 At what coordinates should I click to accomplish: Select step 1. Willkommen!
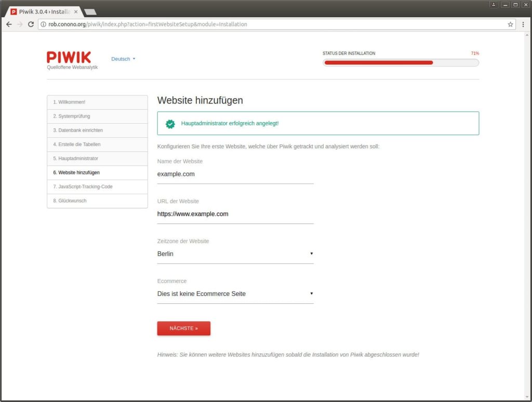pyautogui.click(x=97, y=102)
